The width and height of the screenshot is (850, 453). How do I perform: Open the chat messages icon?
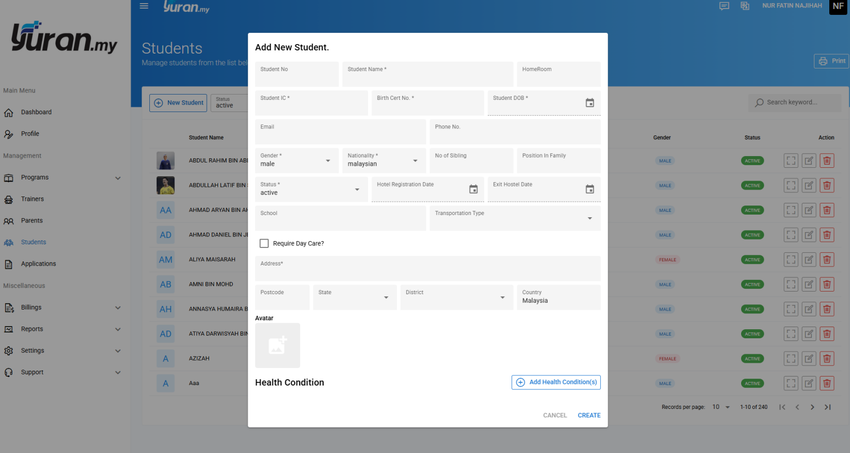click(724, 6)
